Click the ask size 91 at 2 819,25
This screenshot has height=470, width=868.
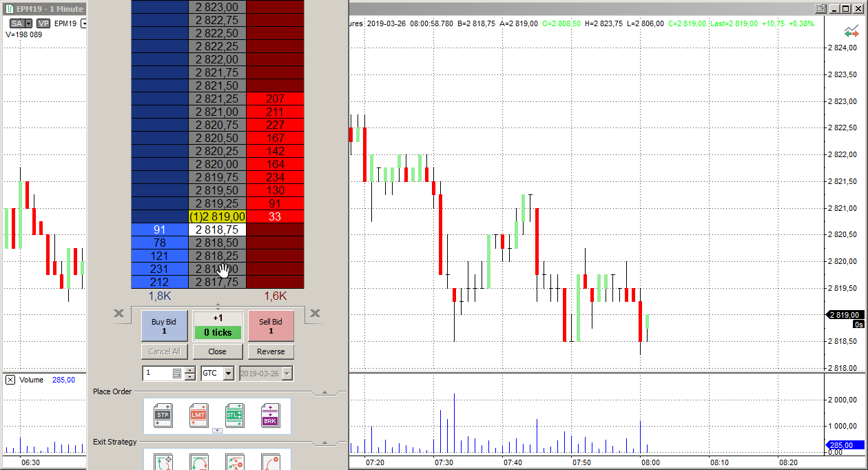click(275, 203)
